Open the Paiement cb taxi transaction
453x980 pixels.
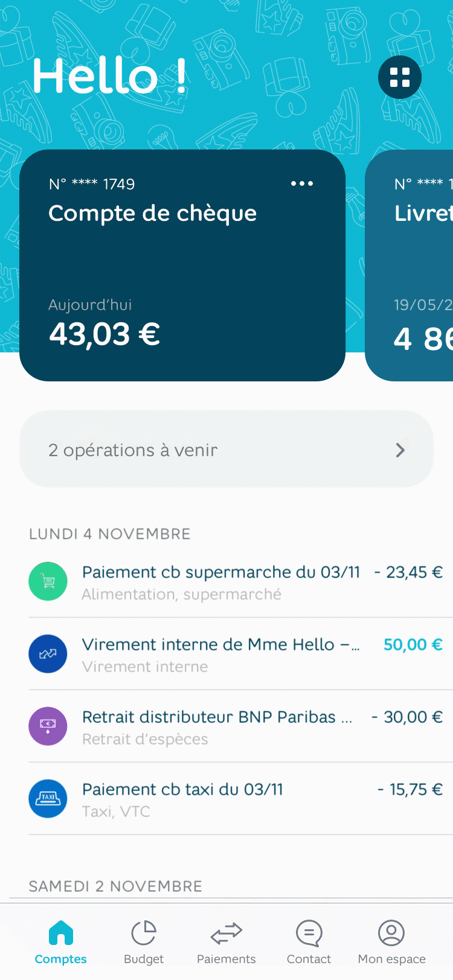(x=182, y=789)
